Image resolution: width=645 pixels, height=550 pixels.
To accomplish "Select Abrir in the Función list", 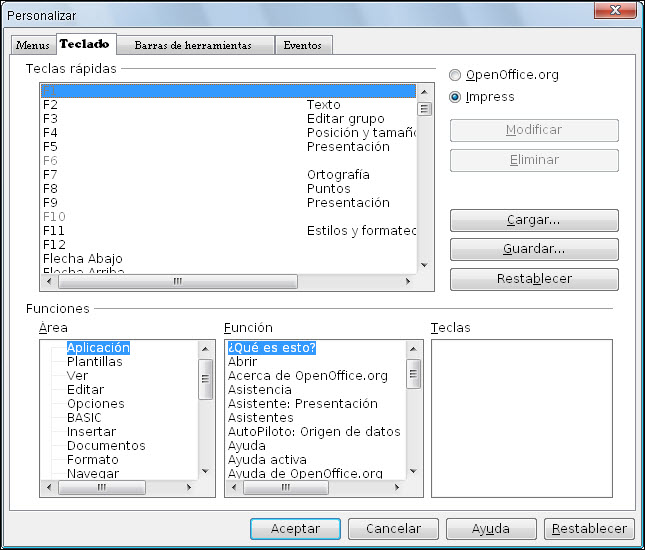I will coord(243,362).
